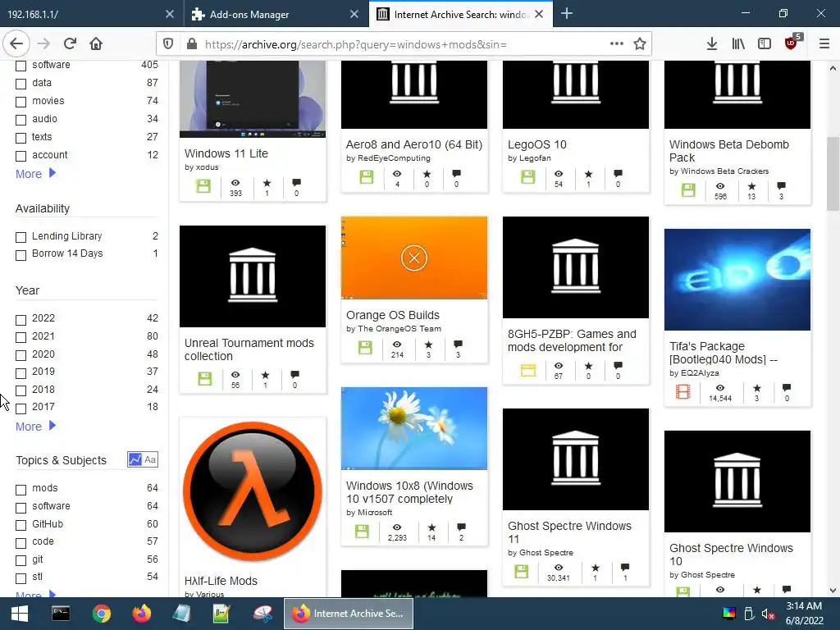The height and width of the screenshot is (630, 840).
Task: Check the GitHub topic filter
Action: [21, 525]
